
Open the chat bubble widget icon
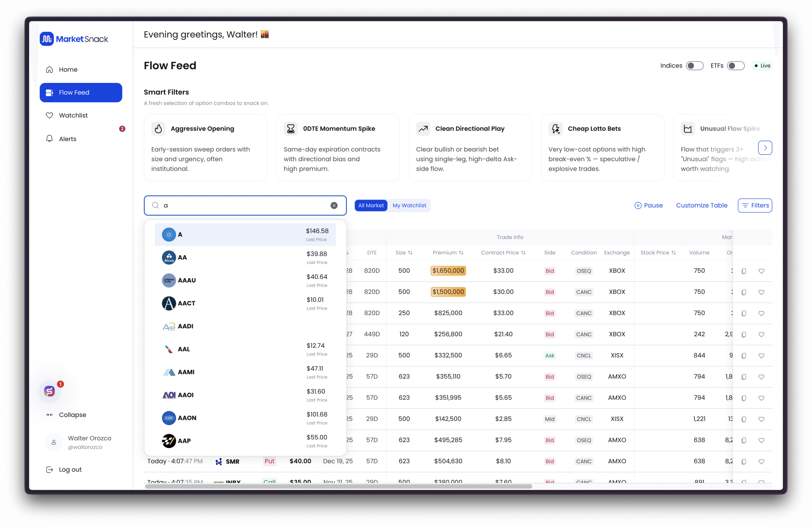tap(49, 391)
